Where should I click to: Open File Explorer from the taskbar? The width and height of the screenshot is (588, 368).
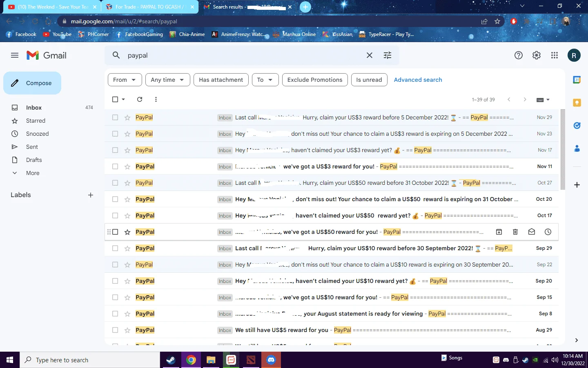click(x=211, y=360)
